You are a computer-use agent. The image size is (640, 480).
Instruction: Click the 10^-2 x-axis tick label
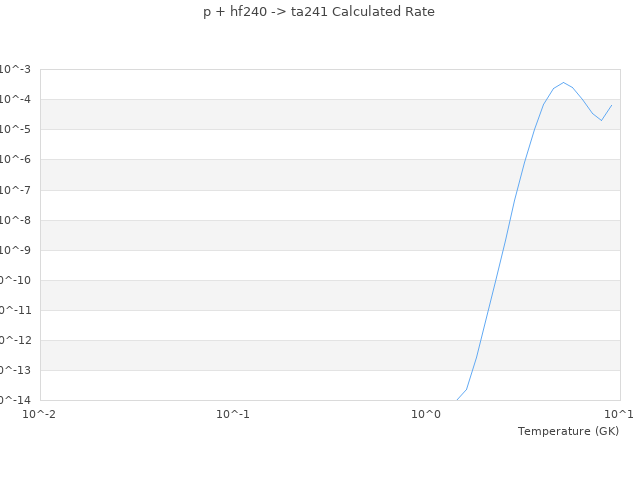coord(40,414)
